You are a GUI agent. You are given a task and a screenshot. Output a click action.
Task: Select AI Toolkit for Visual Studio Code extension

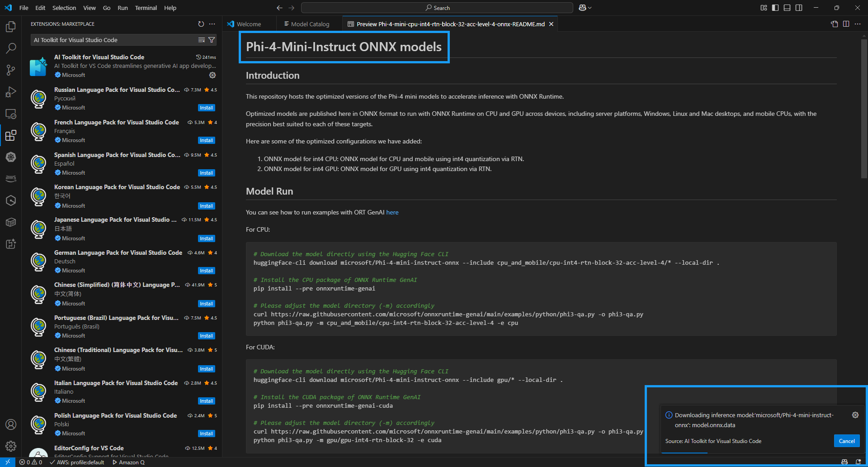click(122, 66)
